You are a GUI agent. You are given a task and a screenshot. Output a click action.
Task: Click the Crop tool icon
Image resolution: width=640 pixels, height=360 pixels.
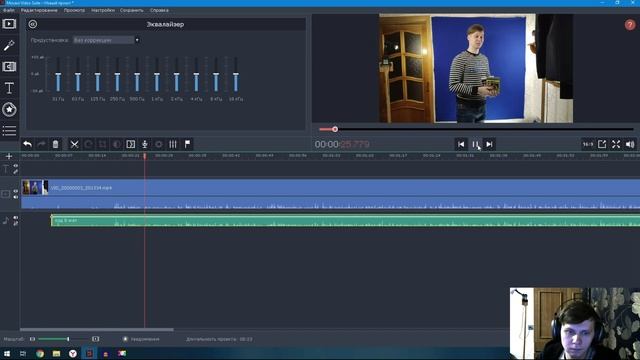point(102,144)
